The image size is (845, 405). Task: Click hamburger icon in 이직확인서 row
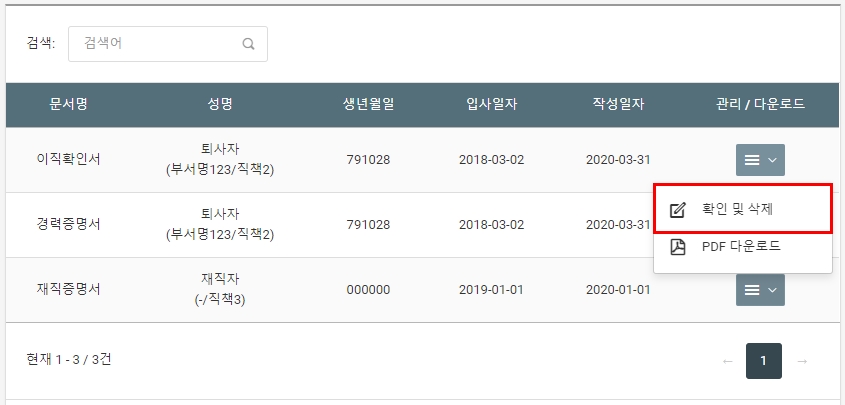[752, 160]
